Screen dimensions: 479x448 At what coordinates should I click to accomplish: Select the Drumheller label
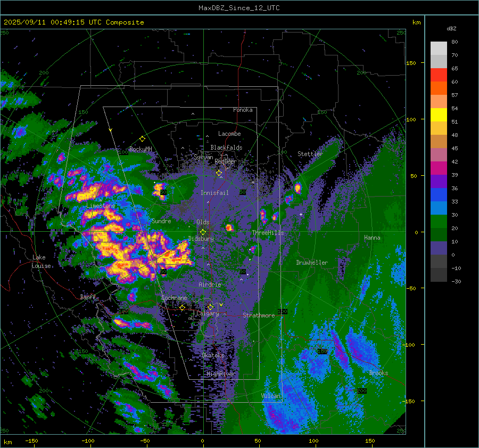click(312, 263)
